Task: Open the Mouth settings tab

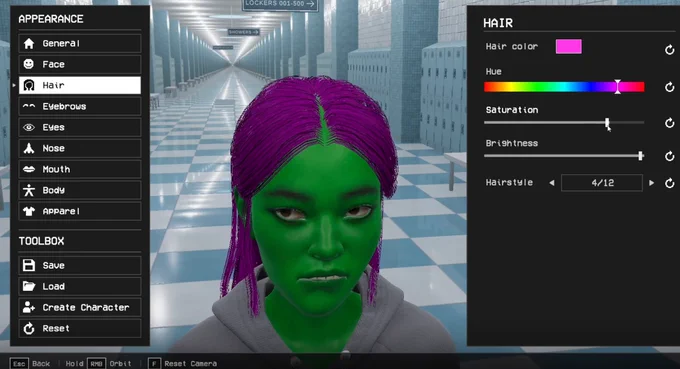Action: pyautogui.click(x=80, y=169)
